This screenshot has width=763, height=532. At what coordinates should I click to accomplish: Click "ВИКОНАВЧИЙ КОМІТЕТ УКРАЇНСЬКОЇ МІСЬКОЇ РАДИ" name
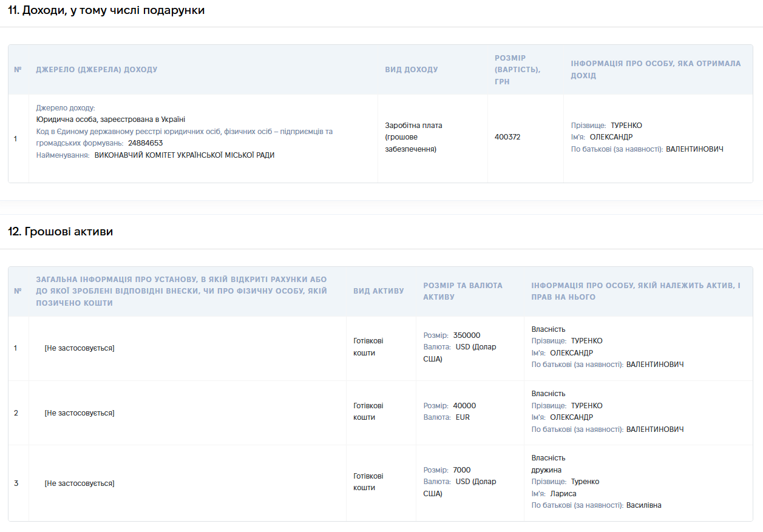coord(185,155)
